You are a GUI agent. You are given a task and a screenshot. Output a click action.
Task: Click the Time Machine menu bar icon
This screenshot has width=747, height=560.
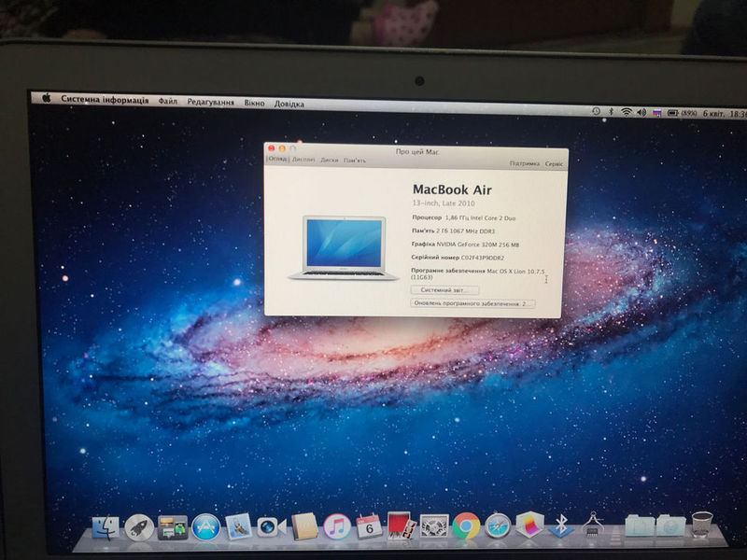(596, 111)
